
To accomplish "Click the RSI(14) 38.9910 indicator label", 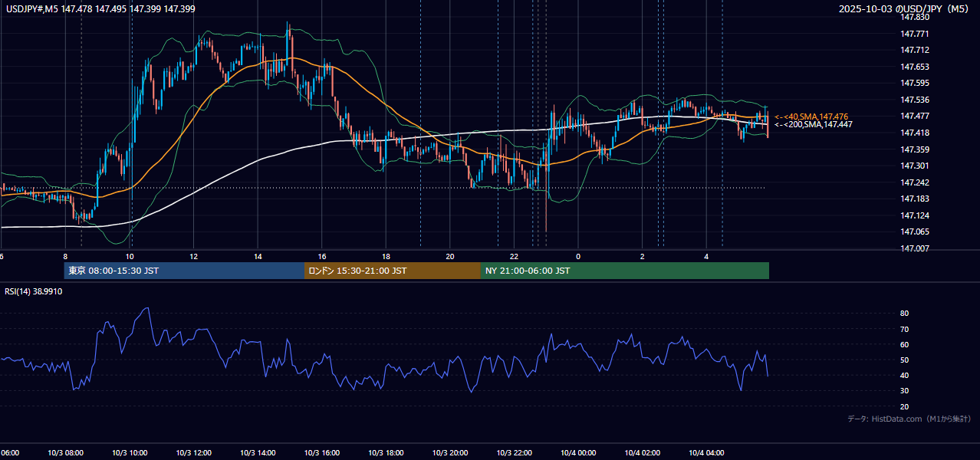I will (34, 291).
